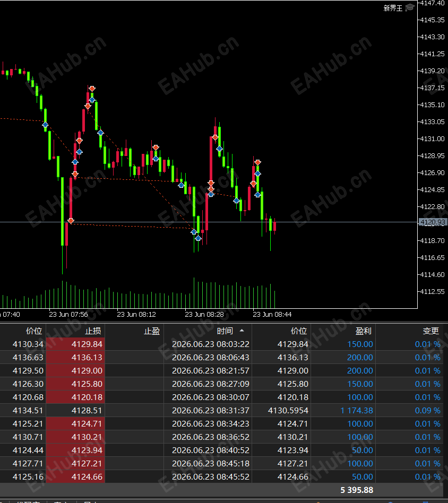Select the row timed 2026.06.23 08:30:07
The height and width of the screenshot is (503, 448).
(221, 397)
